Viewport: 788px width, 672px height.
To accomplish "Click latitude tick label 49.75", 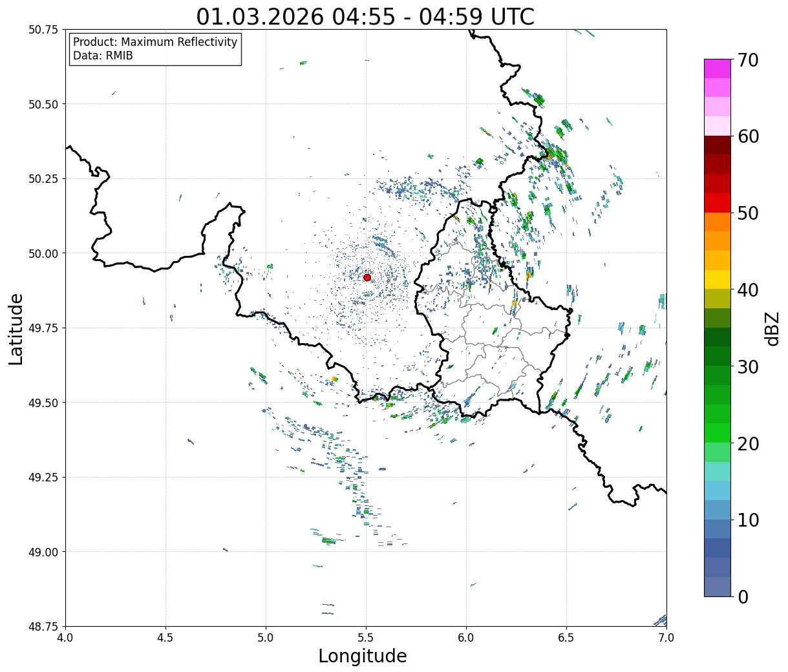I will pyautogui.click(x=43, y=328).
